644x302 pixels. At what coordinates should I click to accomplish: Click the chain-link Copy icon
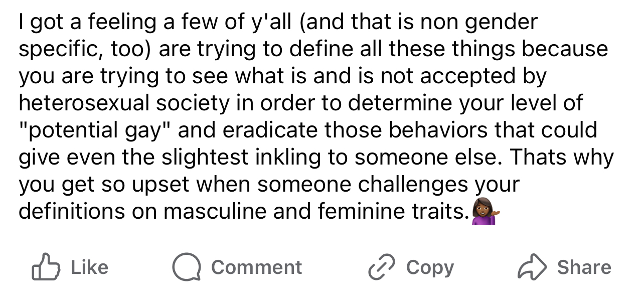[381, 267]
